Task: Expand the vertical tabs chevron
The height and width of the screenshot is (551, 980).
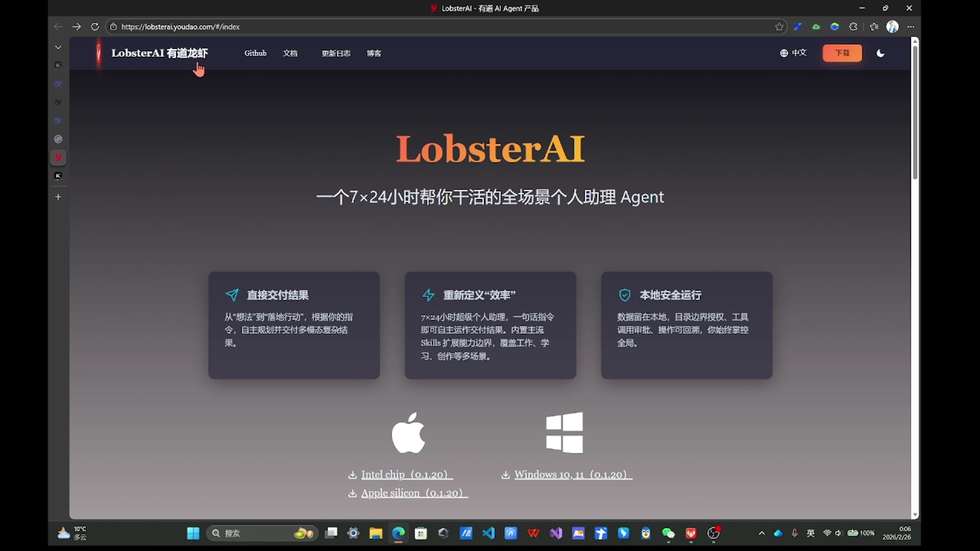Action: click(x=58, y=47)
